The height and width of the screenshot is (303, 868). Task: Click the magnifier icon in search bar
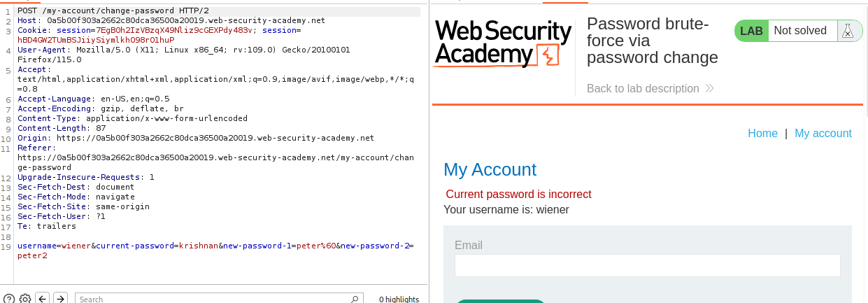(355, 299)
